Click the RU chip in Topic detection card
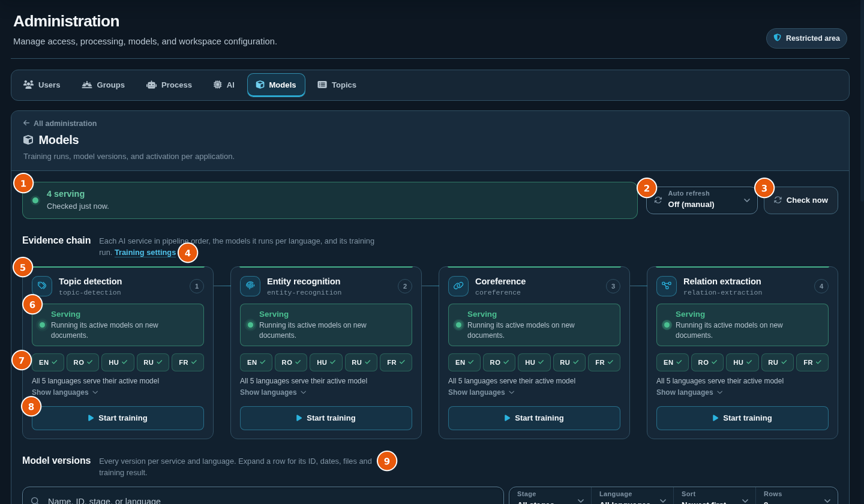The image size is (864, 504). click(x=153, y=362)
